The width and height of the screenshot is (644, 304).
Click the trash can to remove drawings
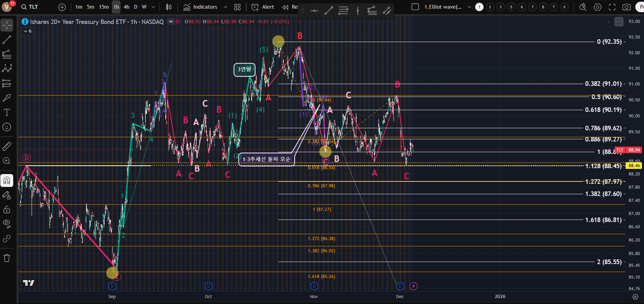[7, 258]
